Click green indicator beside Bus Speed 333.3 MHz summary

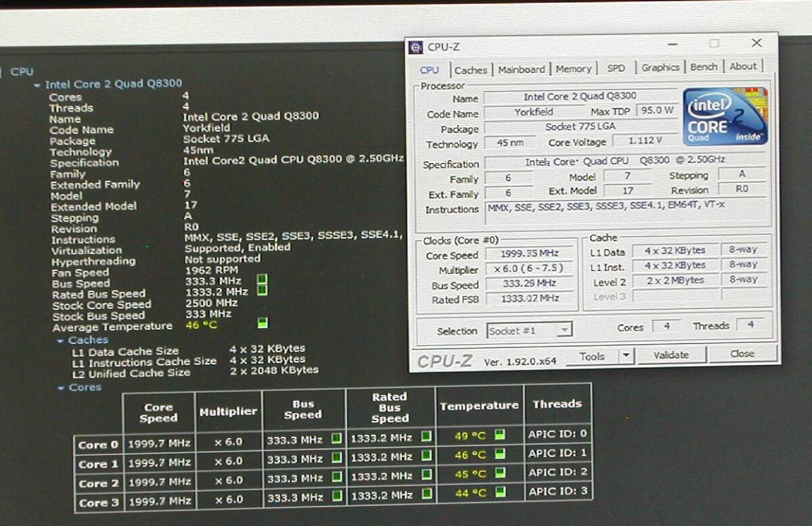click(262, 279)
